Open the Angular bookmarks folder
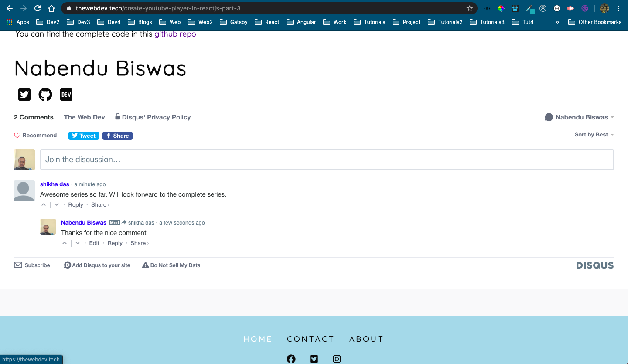The image size is (628, 364). [x=301, y=22]
